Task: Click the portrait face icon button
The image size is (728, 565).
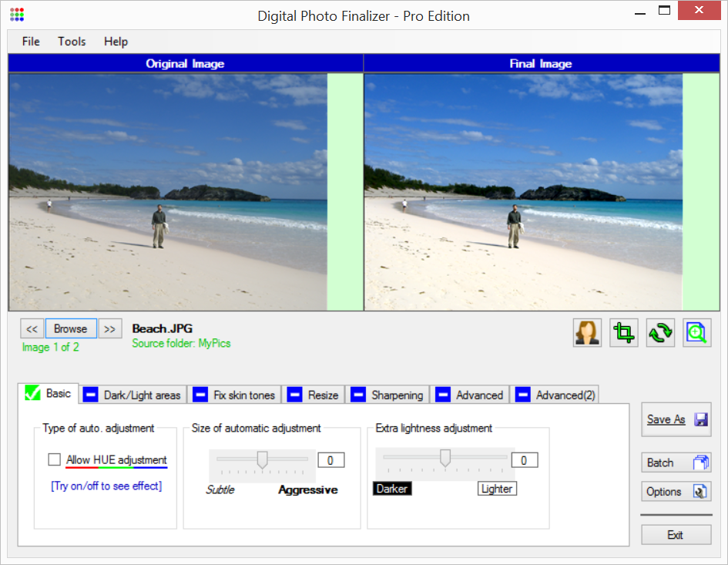Action: pyautogui.click(x=587, y=332)
